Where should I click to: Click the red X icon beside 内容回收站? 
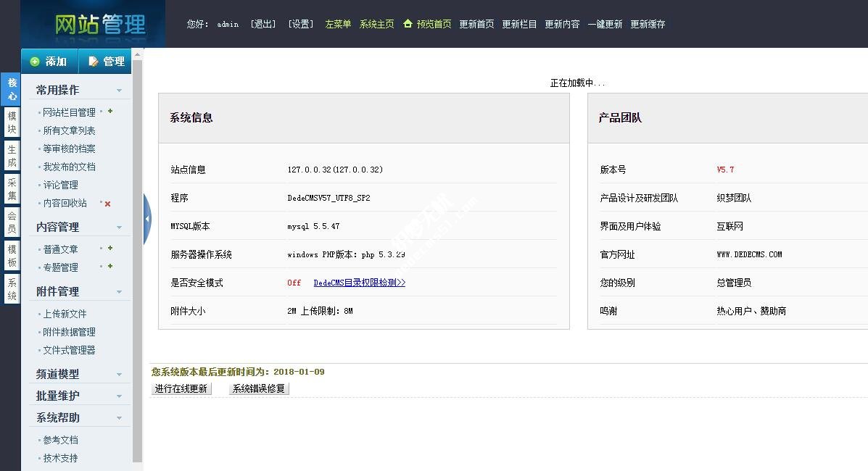pyautogui.click(x=107, y=204)
